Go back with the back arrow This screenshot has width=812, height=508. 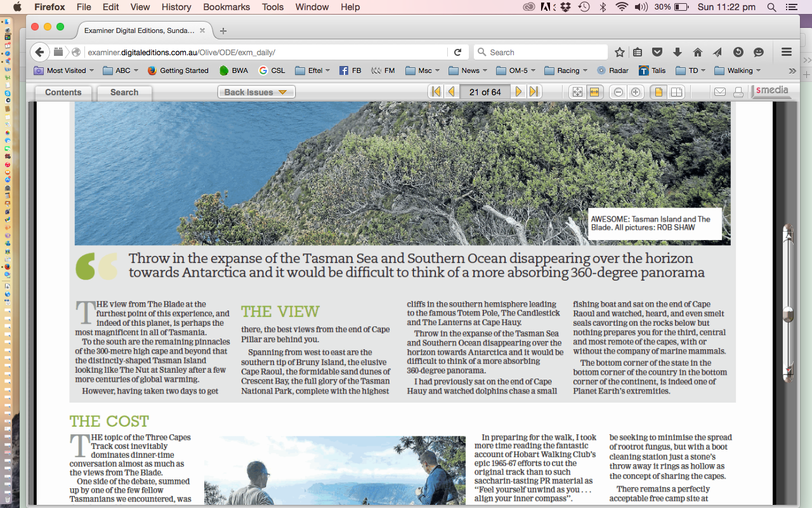(39, 52)
